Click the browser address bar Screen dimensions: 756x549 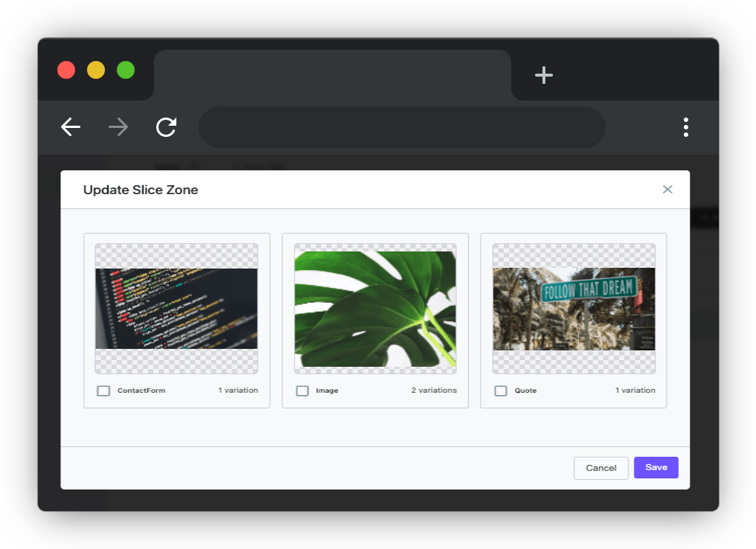pyautogui.click(x=402, y=127)
